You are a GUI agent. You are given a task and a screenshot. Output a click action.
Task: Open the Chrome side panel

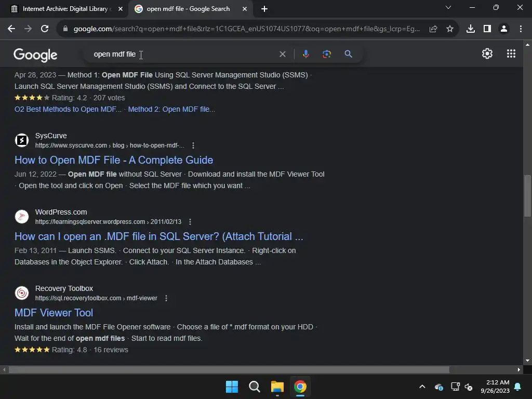487,29
